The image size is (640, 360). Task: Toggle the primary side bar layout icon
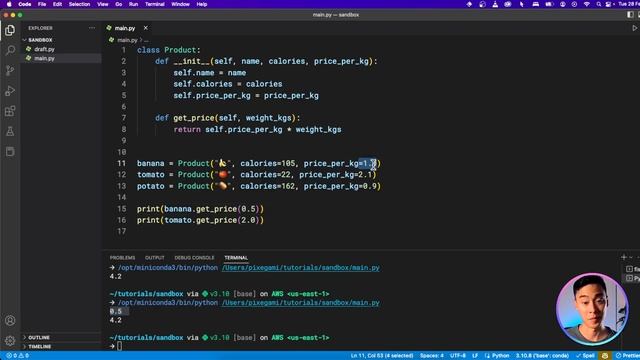click(630, 15)
